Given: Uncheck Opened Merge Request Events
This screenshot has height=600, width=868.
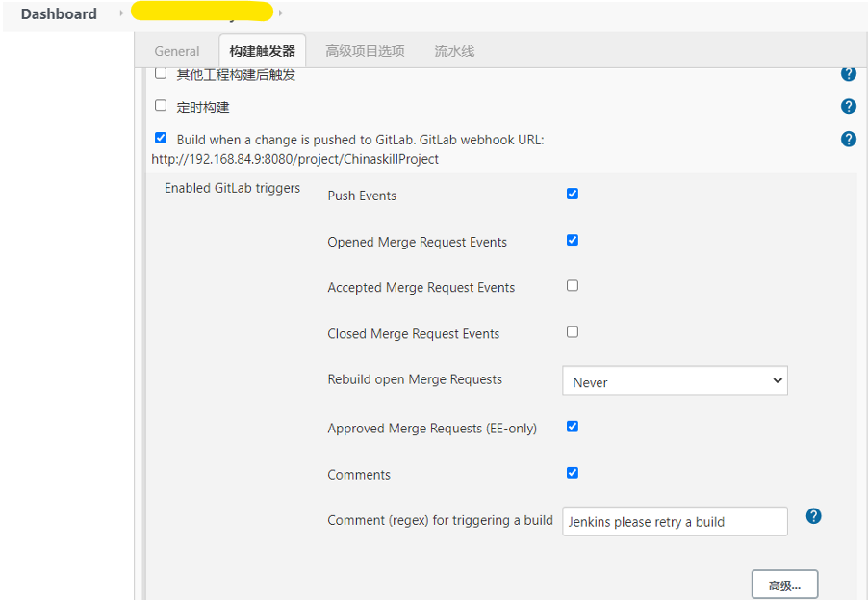Looking at the screenshot, I should [x=573, y=240].
